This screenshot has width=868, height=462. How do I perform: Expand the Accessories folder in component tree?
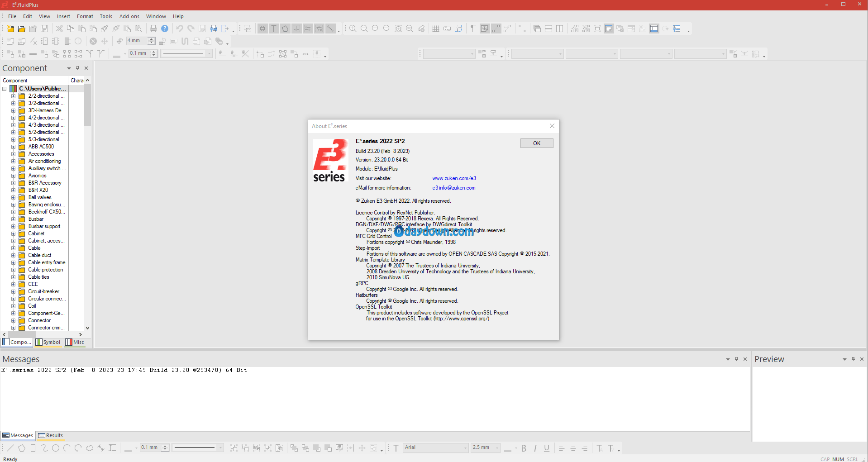(x=14, y=154)
